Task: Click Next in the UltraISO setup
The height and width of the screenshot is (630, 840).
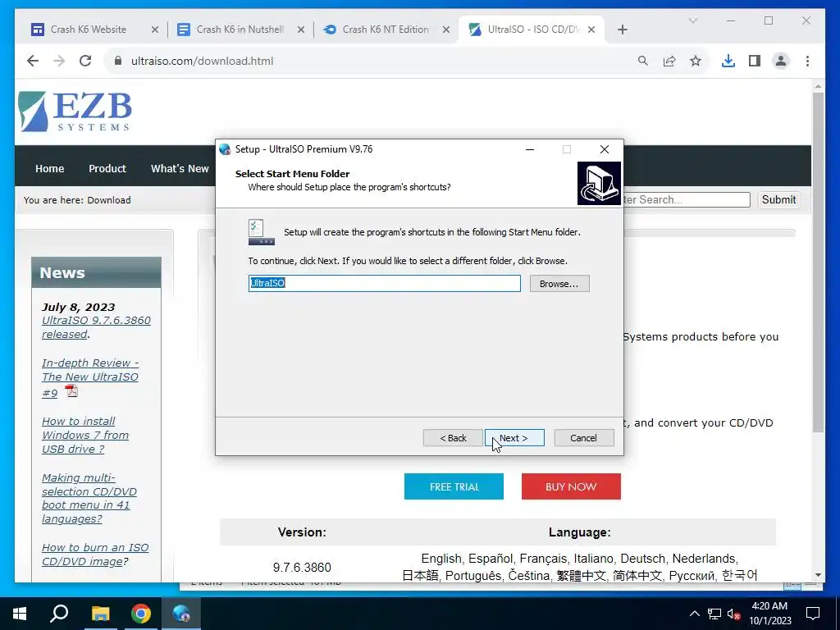Action: point(514,438)
